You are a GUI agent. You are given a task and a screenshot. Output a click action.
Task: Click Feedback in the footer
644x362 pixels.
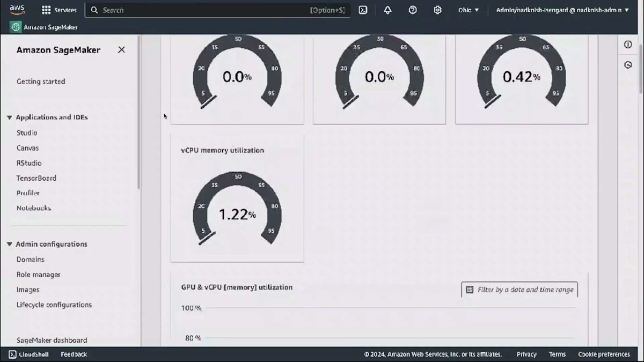click(x=74, y=354)
